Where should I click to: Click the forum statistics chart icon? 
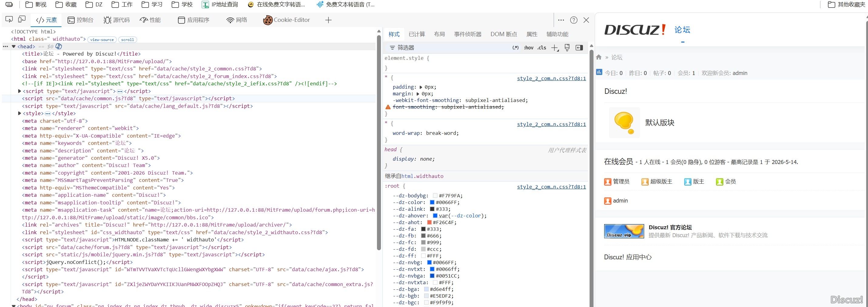coord(599,72)
